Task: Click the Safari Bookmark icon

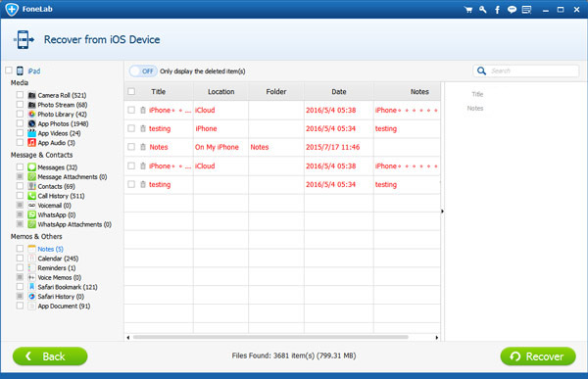Action: [32, 287]
